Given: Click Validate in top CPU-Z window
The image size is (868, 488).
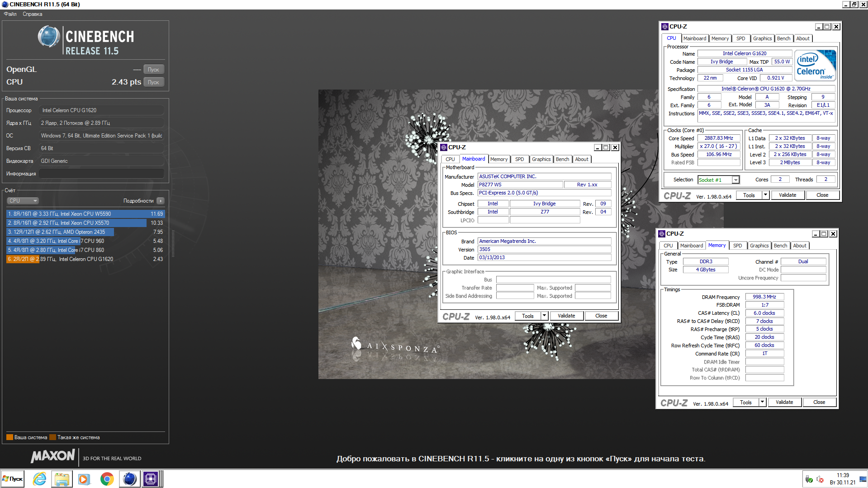Looking at the screenshot, I should pos(787,195).
